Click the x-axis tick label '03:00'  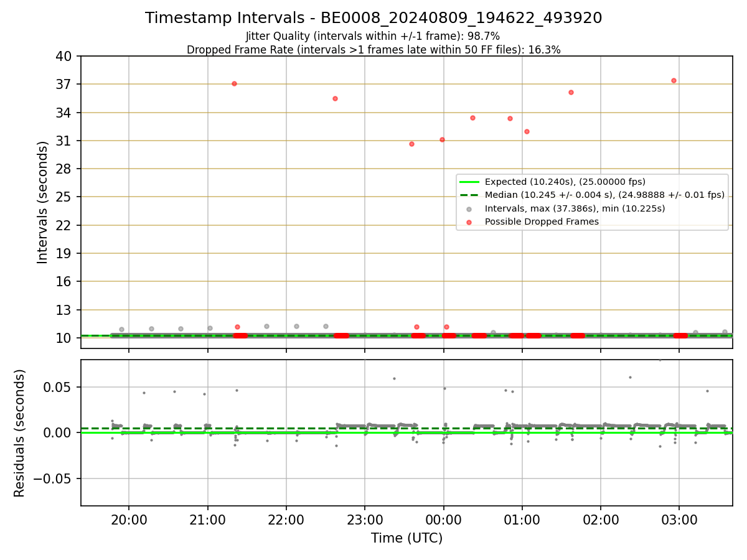(679, 519)
